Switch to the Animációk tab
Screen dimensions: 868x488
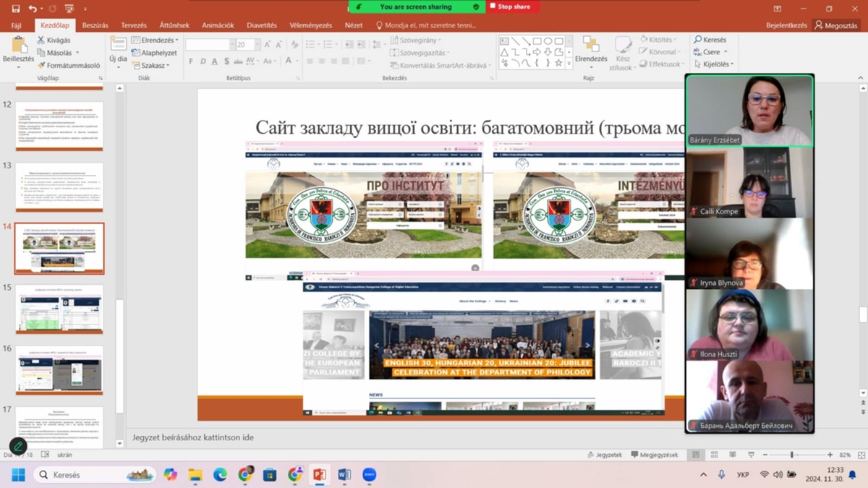218,25
